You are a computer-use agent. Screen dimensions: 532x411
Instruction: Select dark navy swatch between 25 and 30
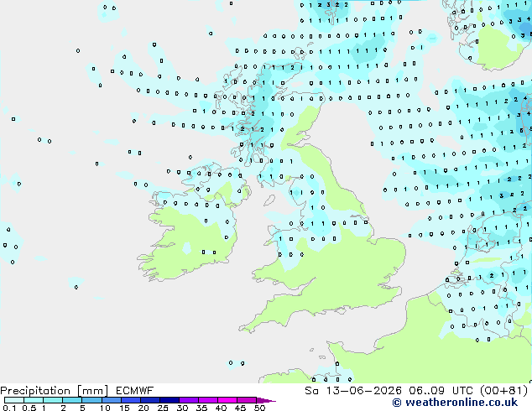[x=169, y=400]
